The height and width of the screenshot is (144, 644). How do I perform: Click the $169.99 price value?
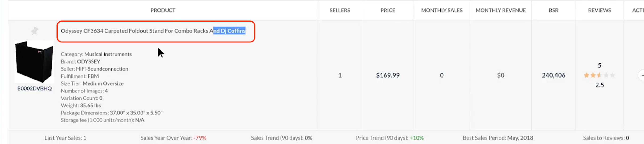388,75
